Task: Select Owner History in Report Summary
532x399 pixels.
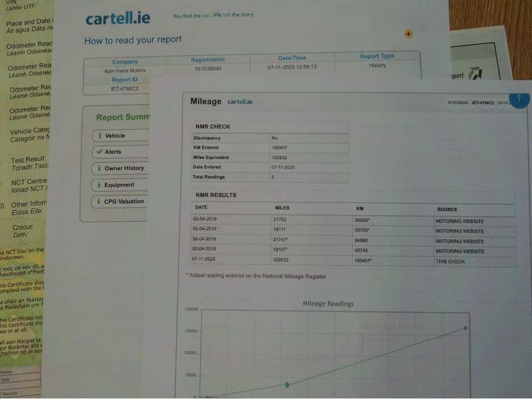Action: click(124, 168)
